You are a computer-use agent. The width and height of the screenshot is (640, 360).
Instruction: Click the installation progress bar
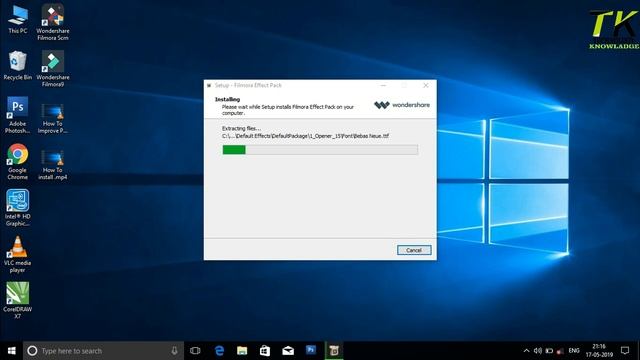320,150
